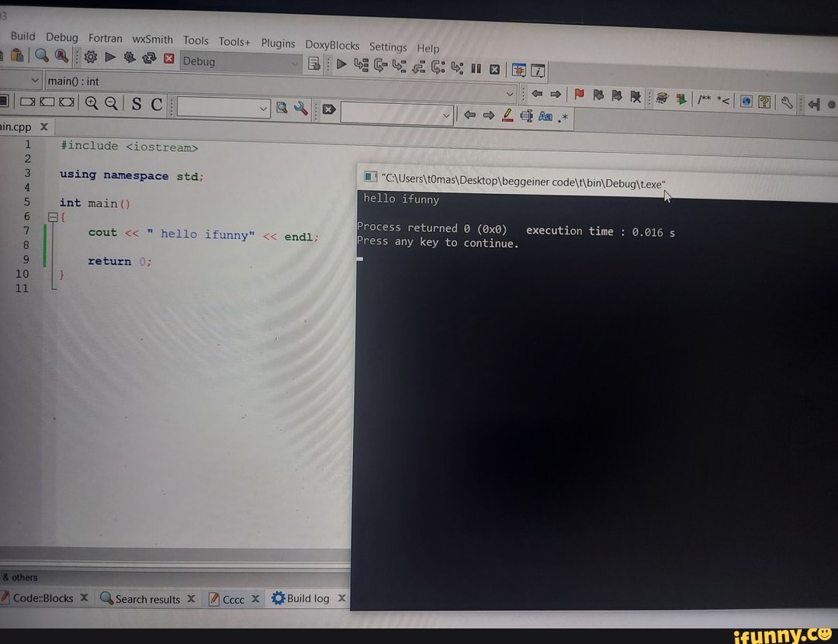Switch to the Search results tab
This screenshot has width=838, height=644.
140,599
